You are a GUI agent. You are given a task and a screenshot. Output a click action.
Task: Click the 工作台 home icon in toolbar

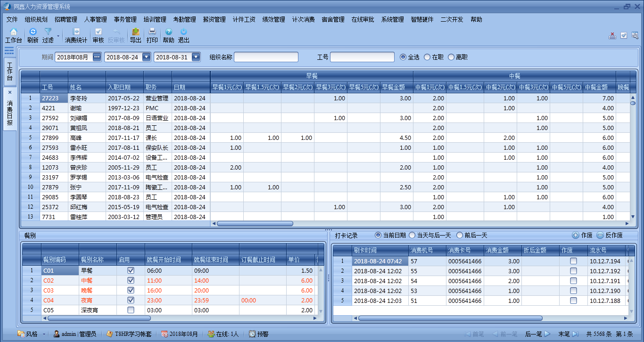tap(14, 32)
